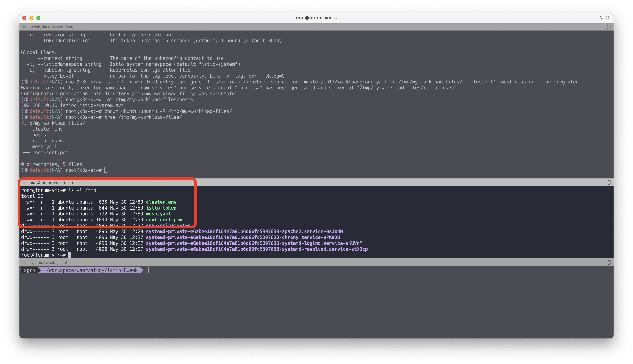Viewport: 633px width, 364px height.
Task: Click the red close window button
Action: coord(24,18)
